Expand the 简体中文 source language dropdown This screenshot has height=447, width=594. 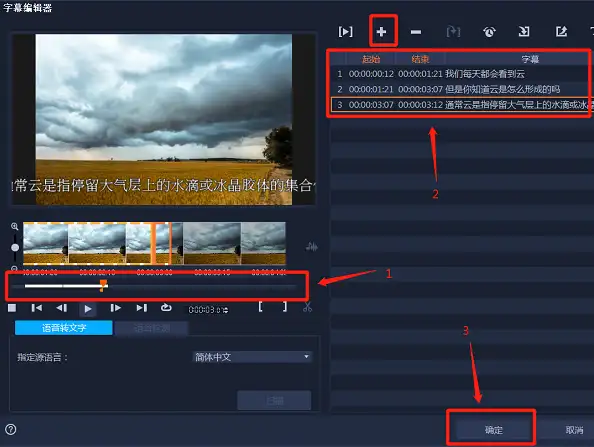tap(252, 357)
